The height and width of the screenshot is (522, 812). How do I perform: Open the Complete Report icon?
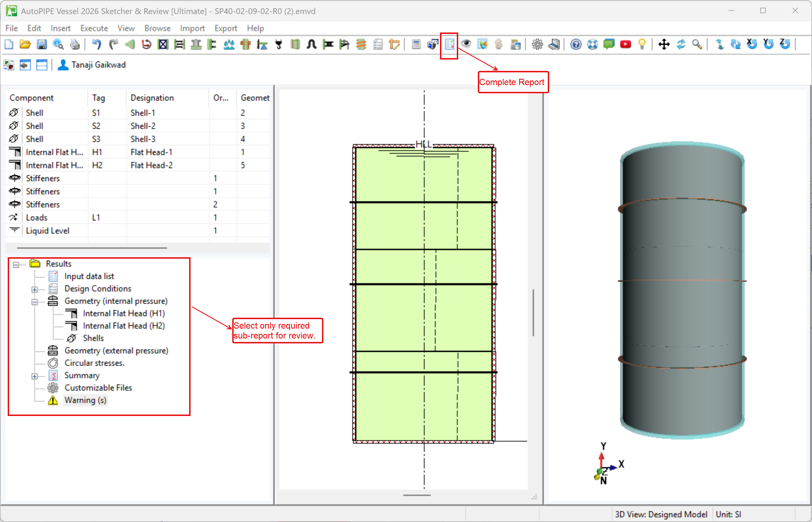pos(449,44)
